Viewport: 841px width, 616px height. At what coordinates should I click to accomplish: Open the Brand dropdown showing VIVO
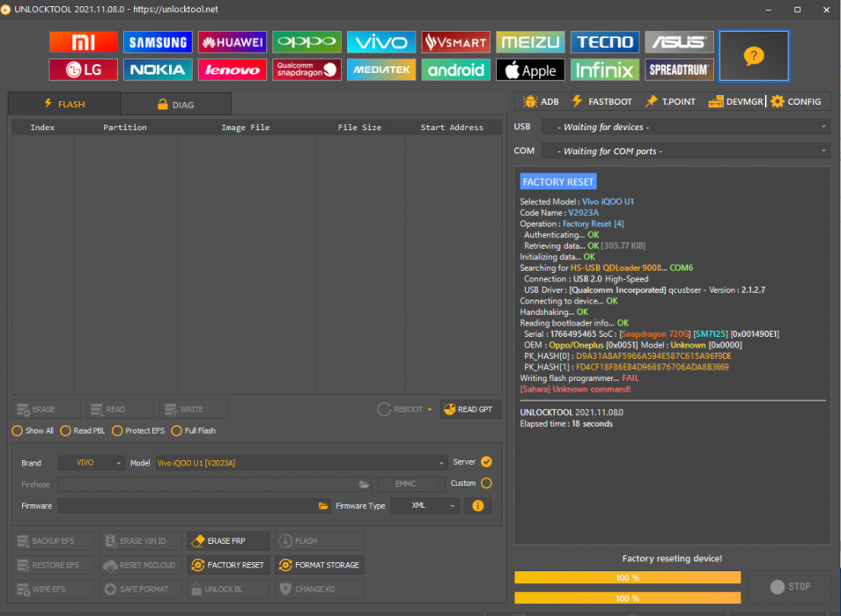pos(92,463)
